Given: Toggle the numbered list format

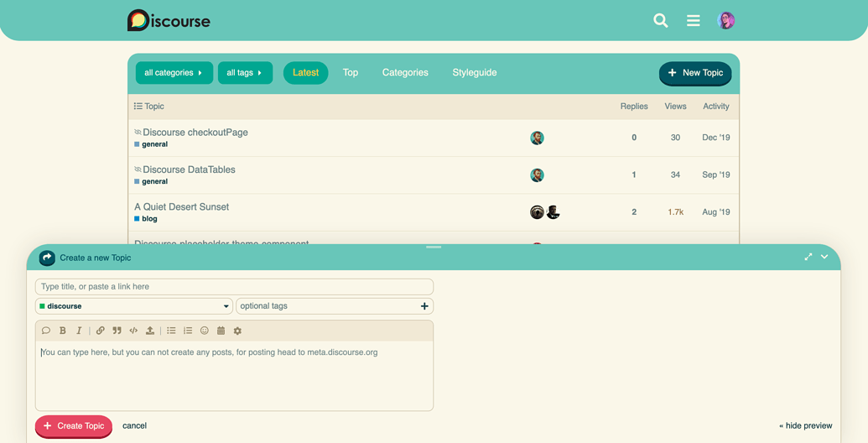Looking at the screenshot, I should point(188,331).
